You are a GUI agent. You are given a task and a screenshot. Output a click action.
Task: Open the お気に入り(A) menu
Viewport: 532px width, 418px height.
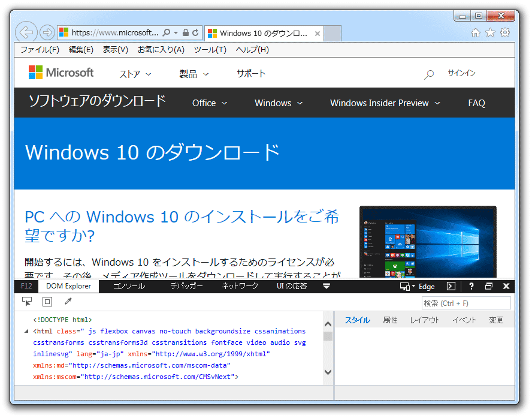[161, 50]
